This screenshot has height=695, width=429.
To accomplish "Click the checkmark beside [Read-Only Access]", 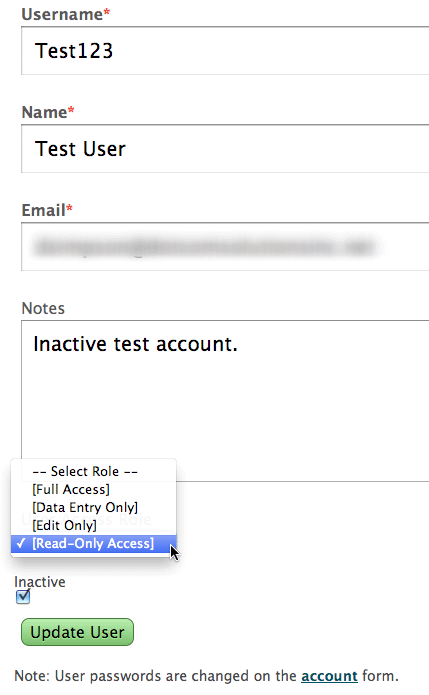I will 20,543.
